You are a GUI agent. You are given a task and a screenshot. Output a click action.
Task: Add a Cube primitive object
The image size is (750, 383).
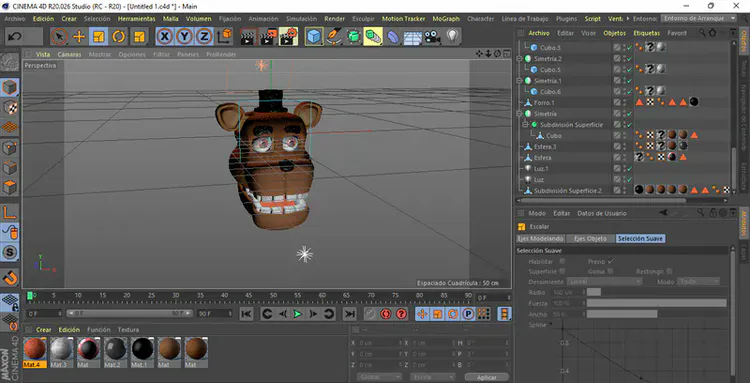click(314, 36)
